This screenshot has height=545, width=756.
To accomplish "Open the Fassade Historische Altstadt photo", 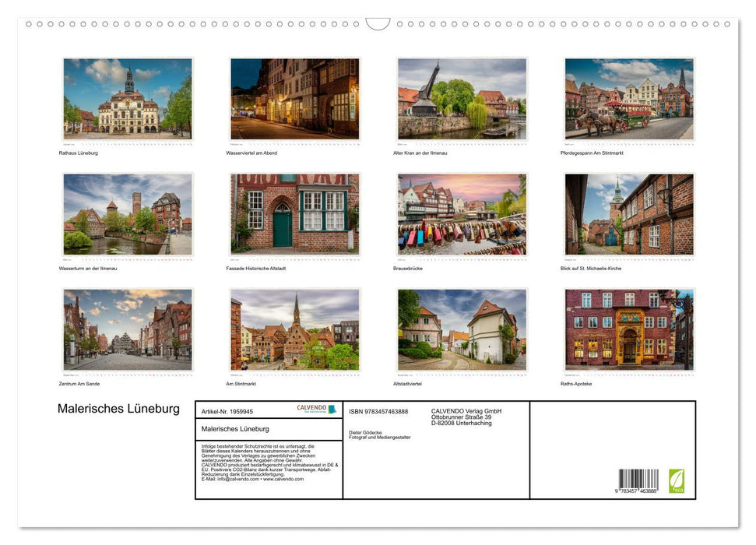I will (x=294, y=213).
